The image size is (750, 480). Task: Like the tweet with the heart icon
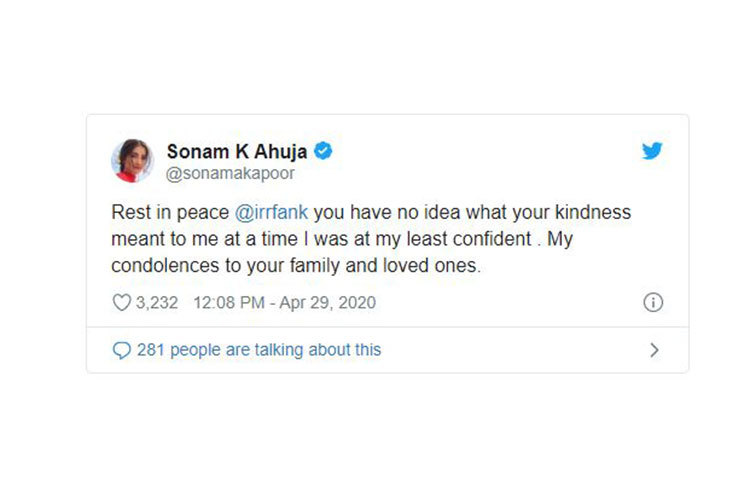[x=122, y=302]
